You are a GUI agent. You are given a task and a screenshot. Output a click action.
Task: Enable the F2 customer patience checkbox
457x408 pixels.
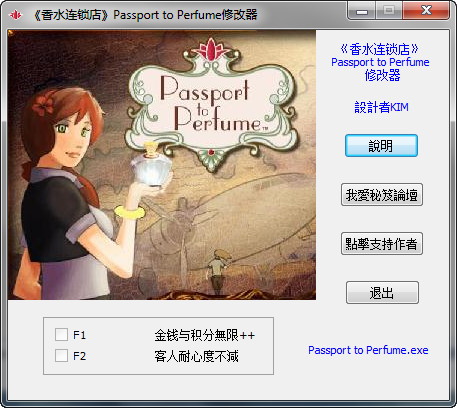(x=61, y=356)
